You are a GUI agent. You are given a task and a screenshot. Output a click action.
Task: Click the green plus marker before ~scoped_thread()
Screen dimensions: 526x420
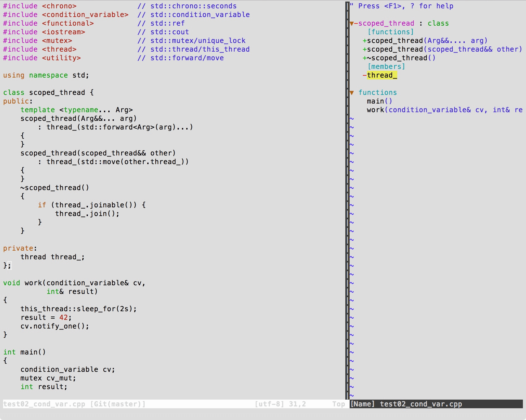pos(364,58)
